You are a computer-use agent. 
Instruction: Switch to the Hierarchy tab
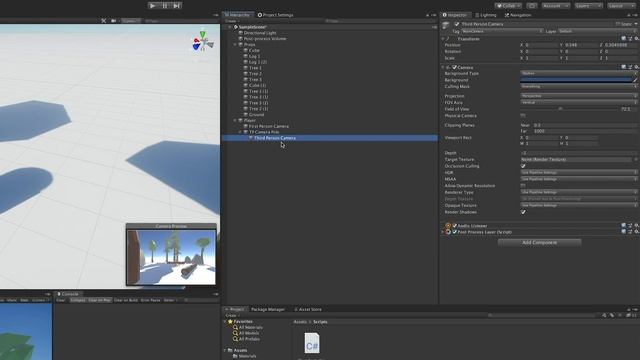[238, 15]
